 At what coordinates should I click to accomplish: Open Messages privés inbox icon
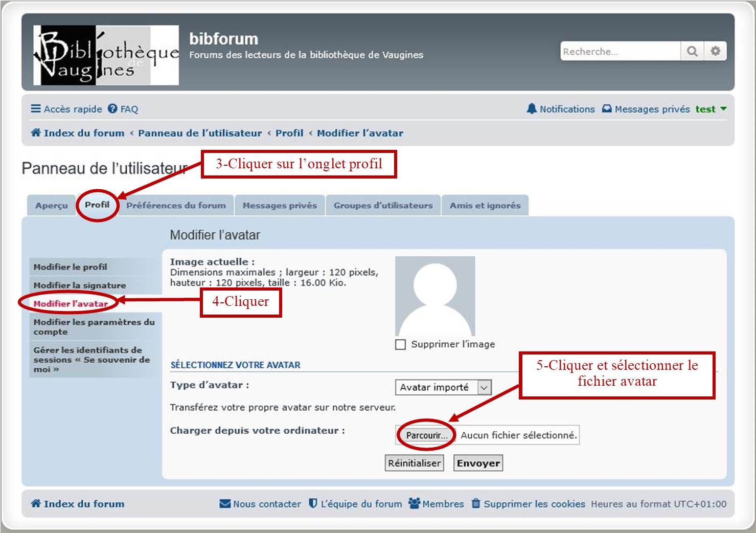click(607, 109)
